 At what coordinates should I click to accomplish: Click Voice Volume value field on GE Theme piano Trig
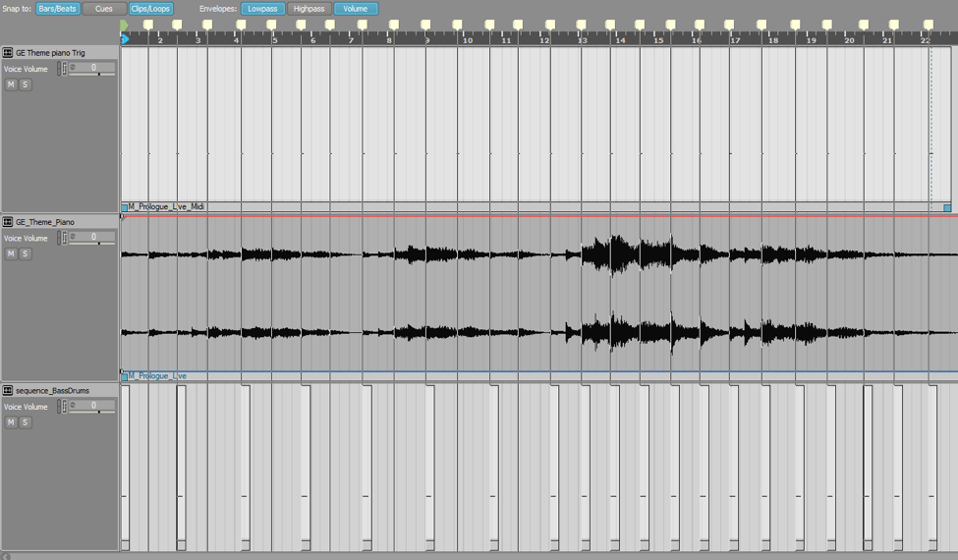click(92, 67)
